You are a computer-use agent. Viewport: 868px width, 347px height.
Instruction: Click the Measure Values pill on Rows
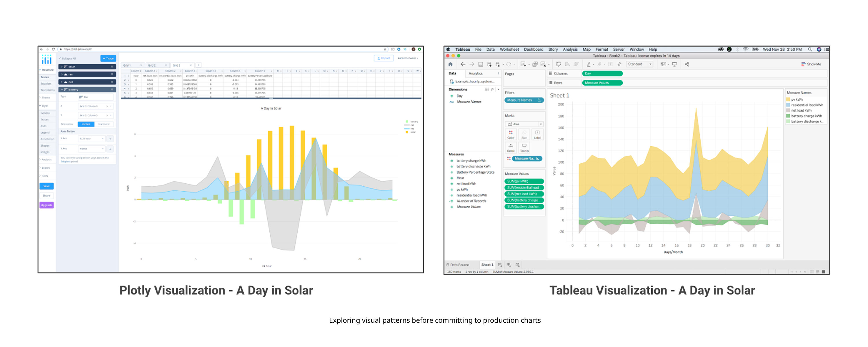(x=602, y=83)
